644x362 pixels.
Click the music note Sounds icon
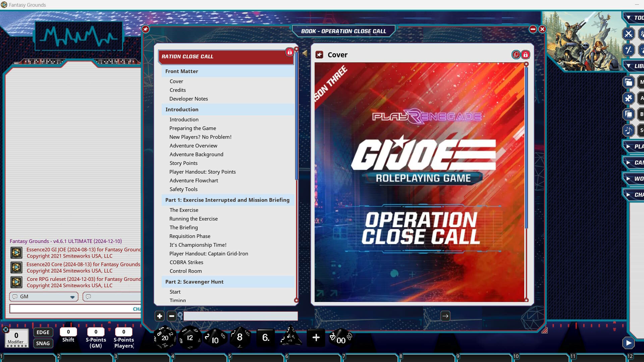(629, 131)
